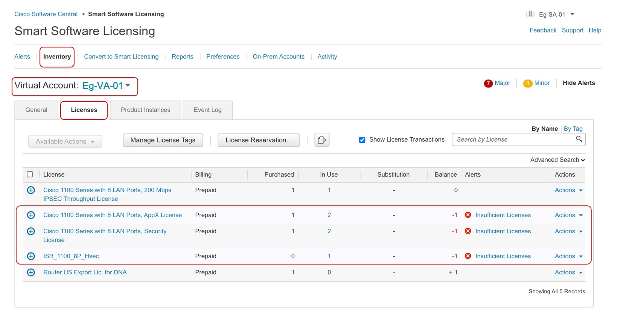
Task: Open Cisco 1100 AppX License link
Action: pyautogui.click(x=113, y=215)
